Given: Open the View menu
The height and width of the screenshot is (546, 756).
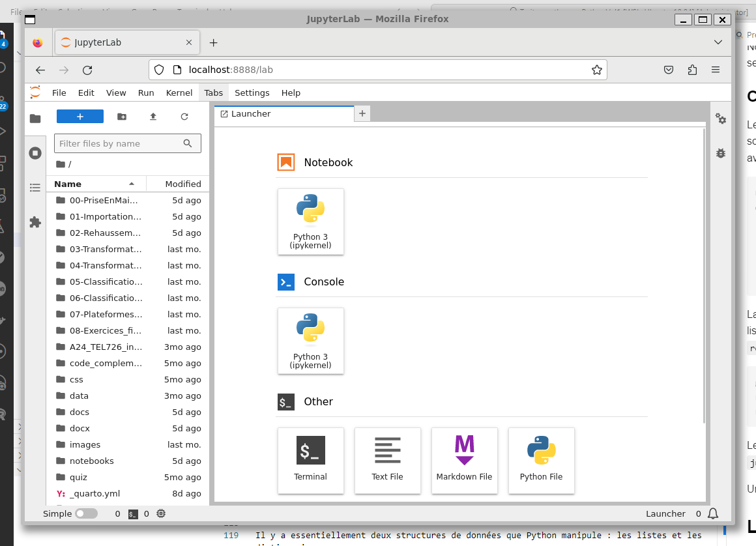Looking at the screenshot, I should (x=116, y=93).
